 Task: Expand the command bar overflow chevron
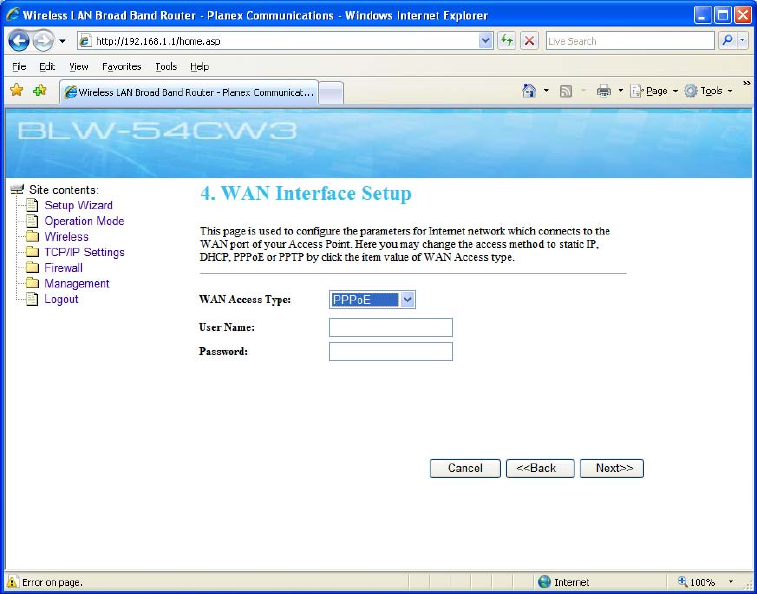(746, 83)
